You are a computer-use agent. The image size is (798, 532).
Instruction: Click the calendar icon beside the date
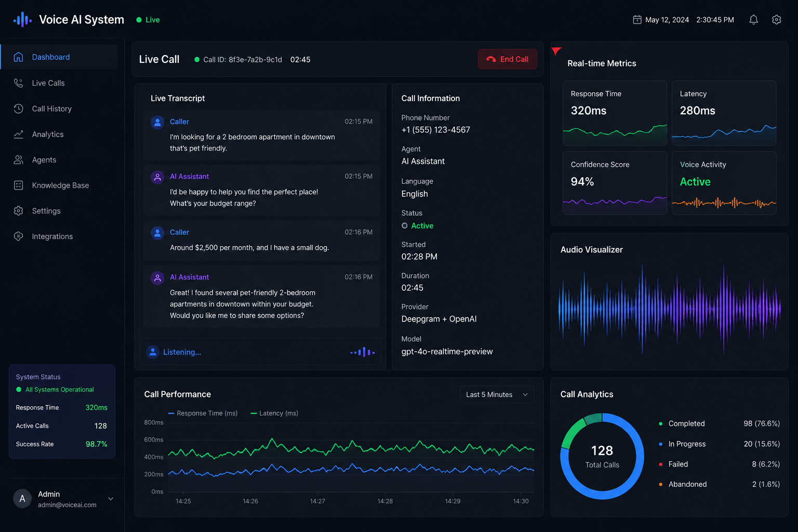(637, 20)
